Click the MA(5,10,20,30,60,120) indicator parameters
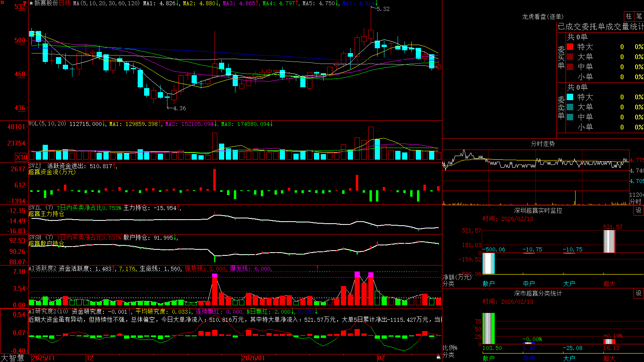644x362 pixels. [106, 3]
